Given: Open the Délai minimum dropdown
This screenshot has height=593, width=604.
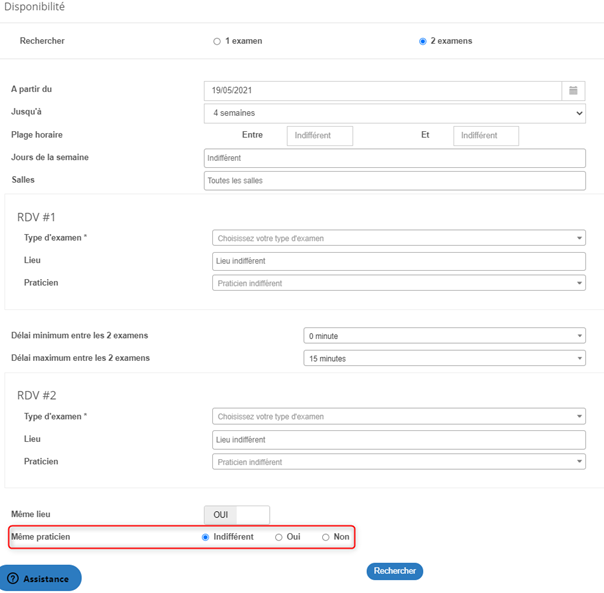Looking at the screenshot, I should click(444, 336).
